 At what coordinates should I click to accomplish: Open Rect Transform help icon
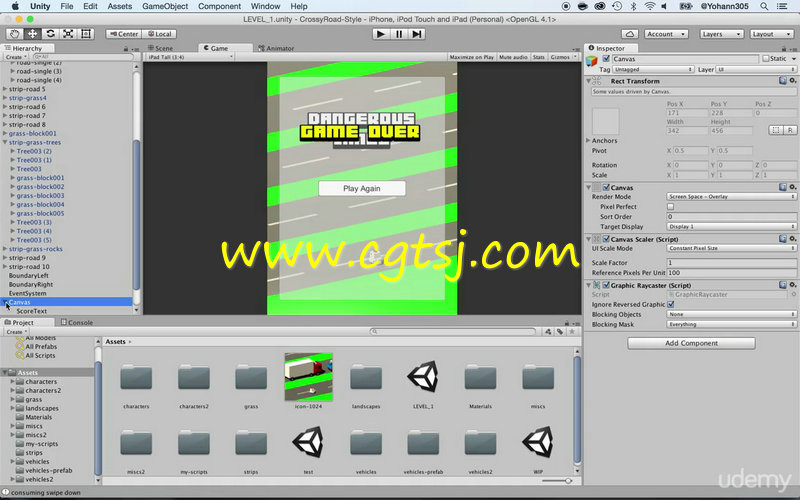783,81
